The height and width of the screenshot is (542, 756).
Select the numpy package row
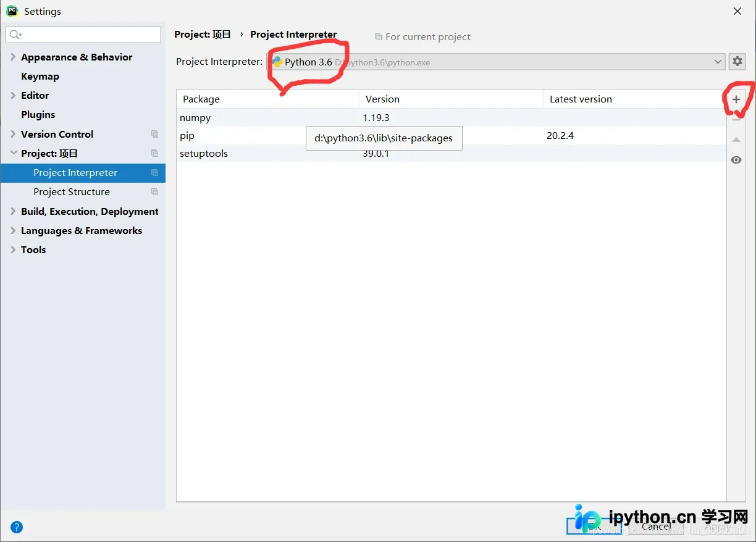(x=451, y=117)
